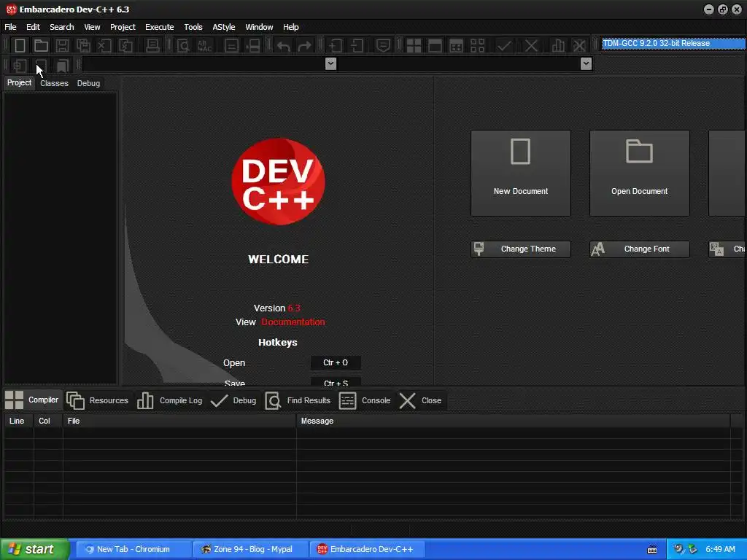Select the Find Results bottom tab
Viewport: 747px width, 560px height.
(298, 400)
